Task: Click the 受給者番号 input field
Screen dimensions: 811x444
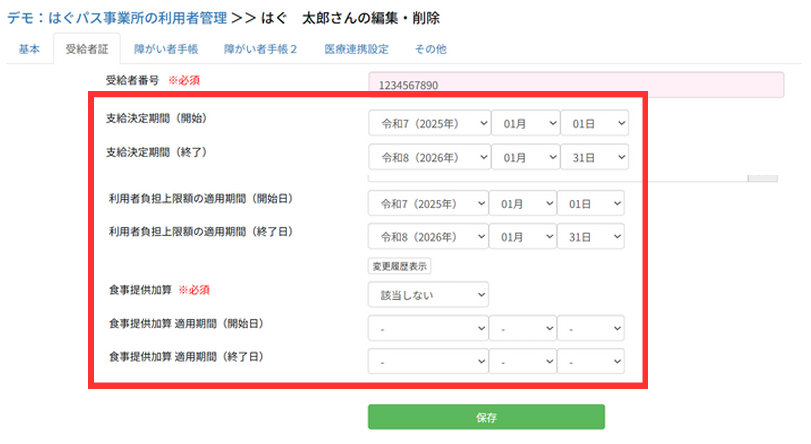Action: (x=573, y=85)
